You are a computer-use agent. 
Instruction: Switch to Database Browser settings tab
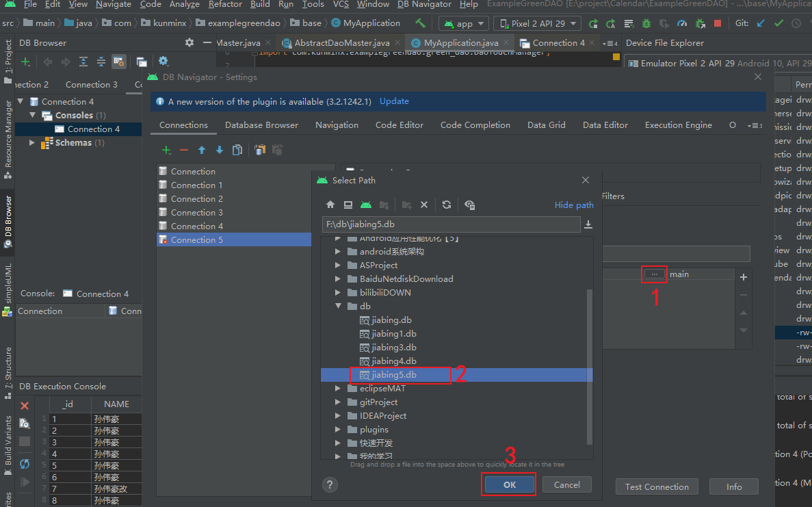(x=261, y=125)
